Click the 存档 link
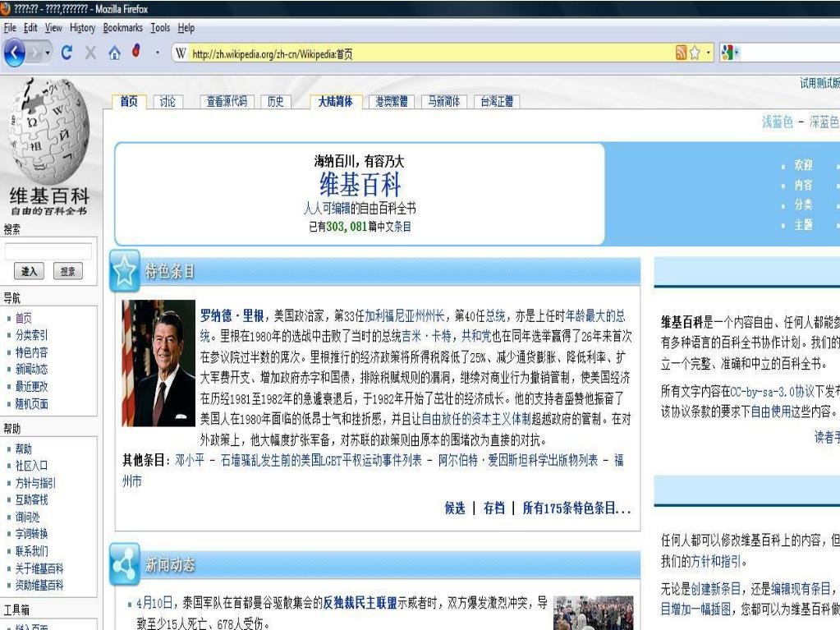The height and width of the screenshot is (630, 840). click(x=494, y=508)
